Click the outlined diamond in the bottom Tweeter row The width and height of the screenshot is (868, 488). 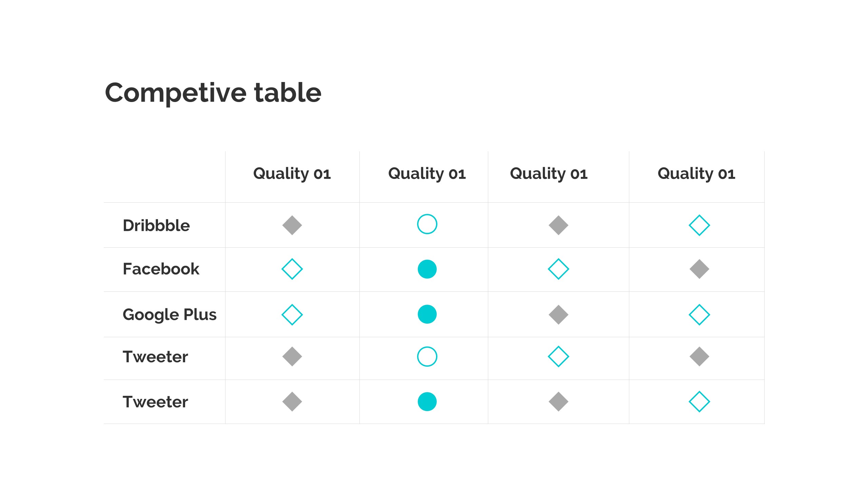pyautogui.click(x=699, y=402)
